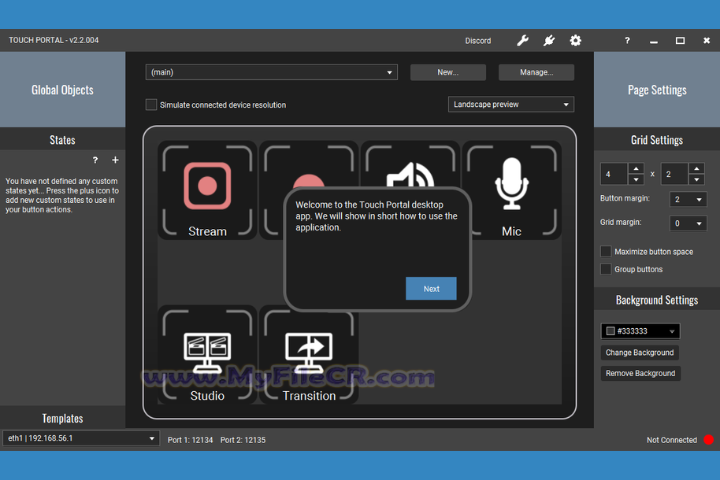This screenshot has height=480, width=720.
Task: Increase grid rows with up arrow
Action: 697,169
